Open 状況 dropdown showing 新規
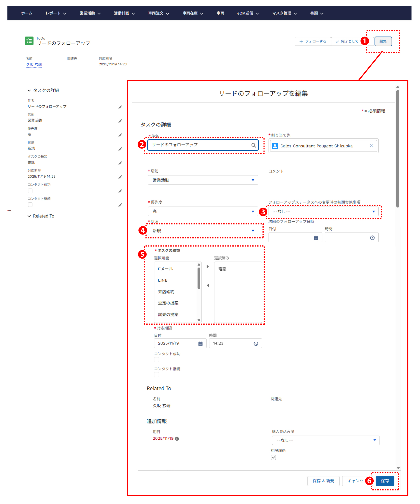Screen dimensions: 420x504 (x=203, y=231)
